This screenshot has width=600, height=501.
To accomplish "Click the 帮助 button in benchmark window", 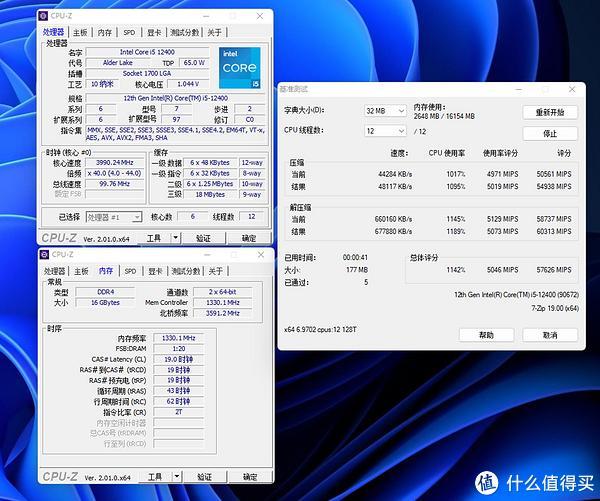I will (485, 335).
